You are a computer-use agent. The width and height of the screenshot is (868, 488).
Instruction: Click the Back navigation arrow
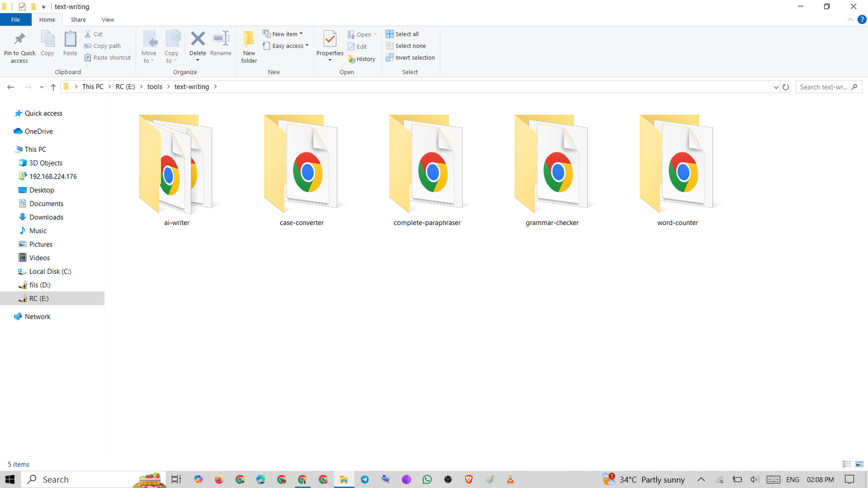[11, 87]
